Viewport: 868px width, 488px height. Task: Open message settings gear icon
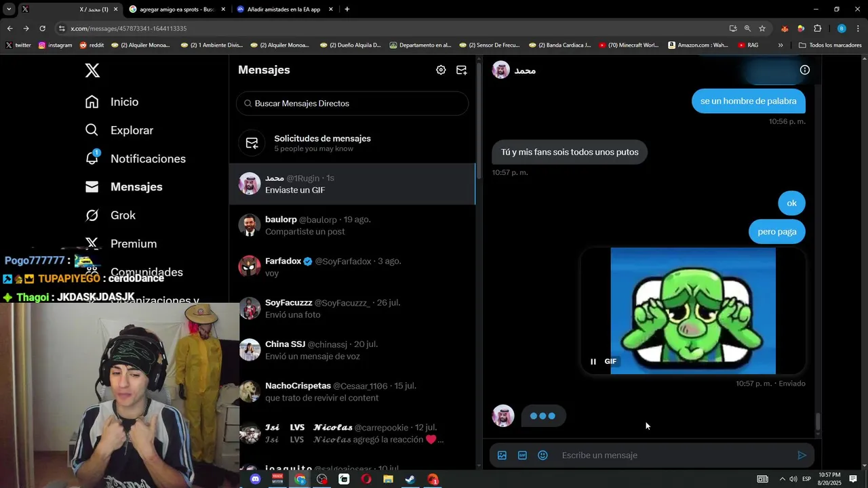pos(441,70)
